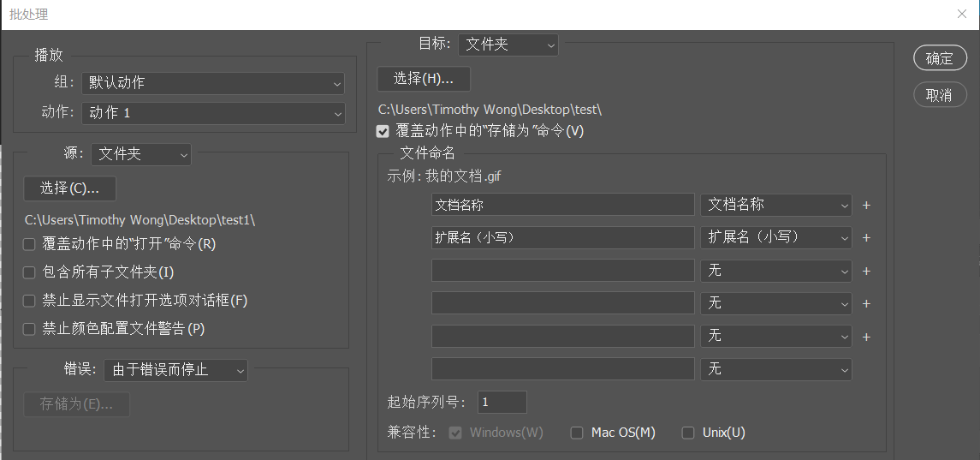Expand the 扩展名（小写）naming dropdown
The height and width of the screenshot is (460, 980).
775,237
